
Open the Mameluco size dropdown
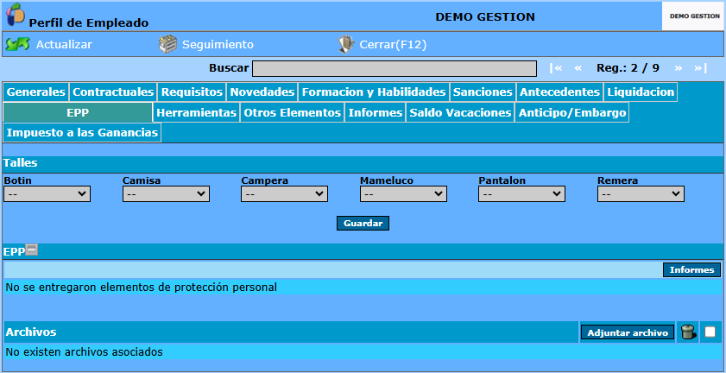403,194
